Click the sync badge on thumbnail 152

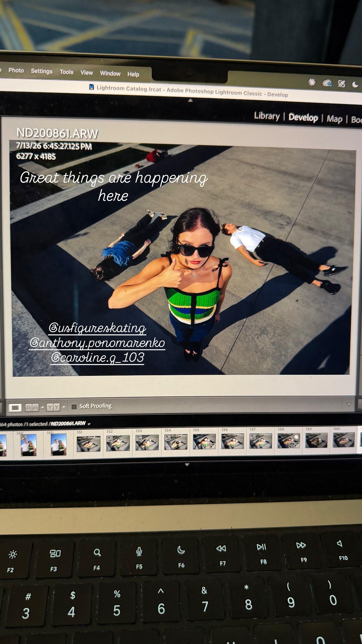110,439
